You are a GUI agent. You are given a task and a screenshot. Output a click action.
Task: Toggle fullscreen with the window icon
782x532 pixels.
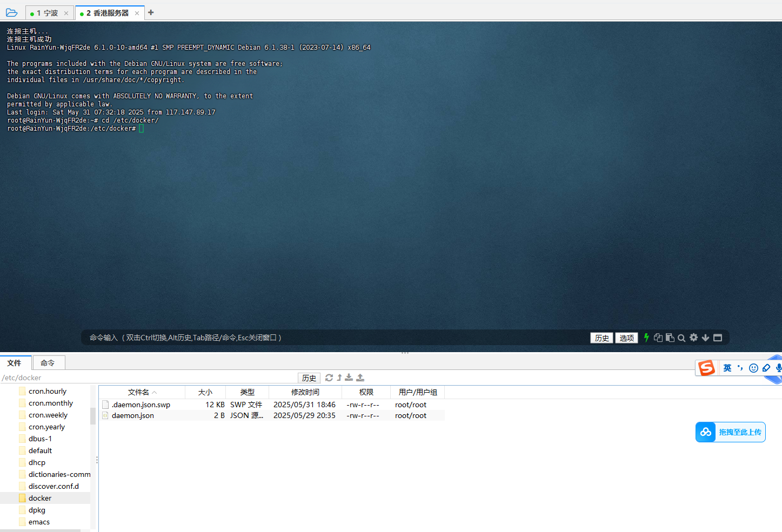pyautogui.click(x=717, y=338)
